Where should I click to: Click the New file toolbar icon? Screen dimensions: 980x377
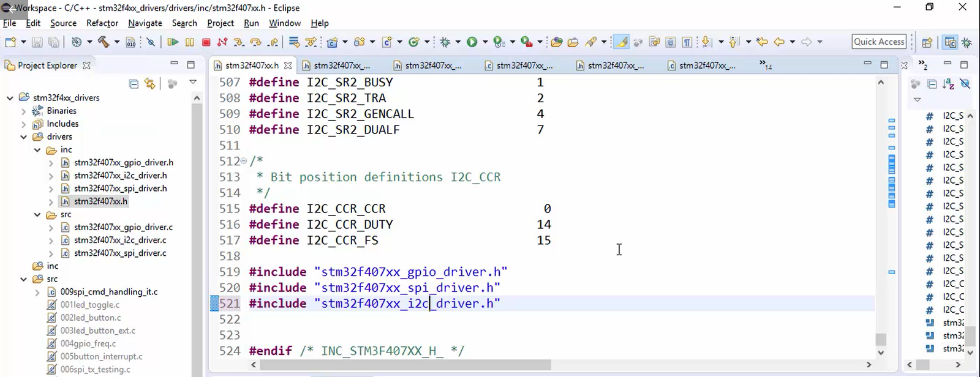point(10,42)
